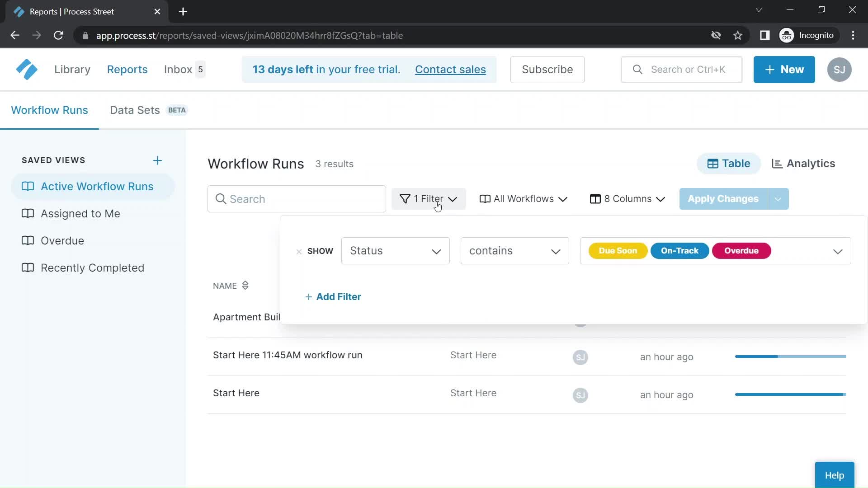The height and width of the screenshot is (488, 868).
Task: Click the NAME column sort icon
Action: tap(245, 286)
